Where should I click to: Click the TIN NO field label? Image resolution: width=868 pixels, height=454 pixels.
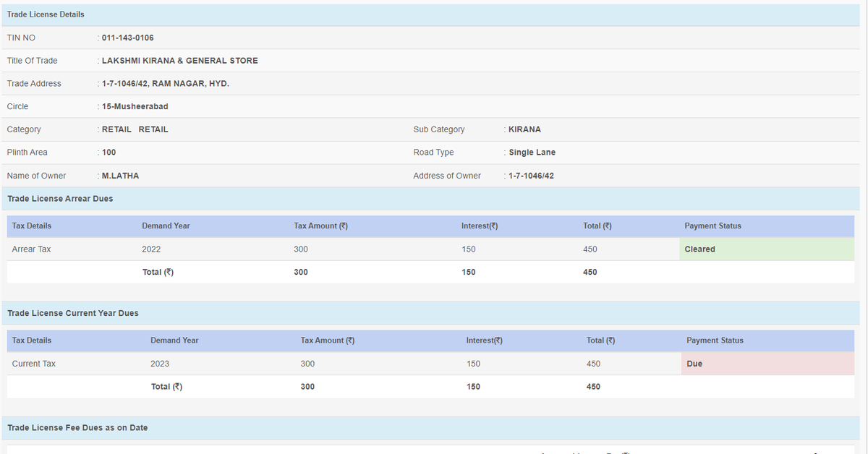point(21,38)
